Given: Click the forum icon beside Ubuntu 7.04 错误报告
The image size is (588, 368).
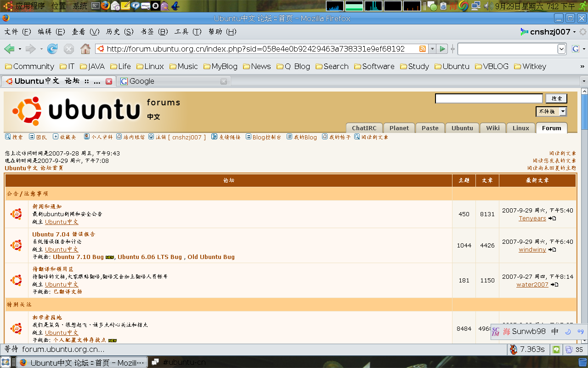Looking at the screenshot, I should (x=17, y=245).
